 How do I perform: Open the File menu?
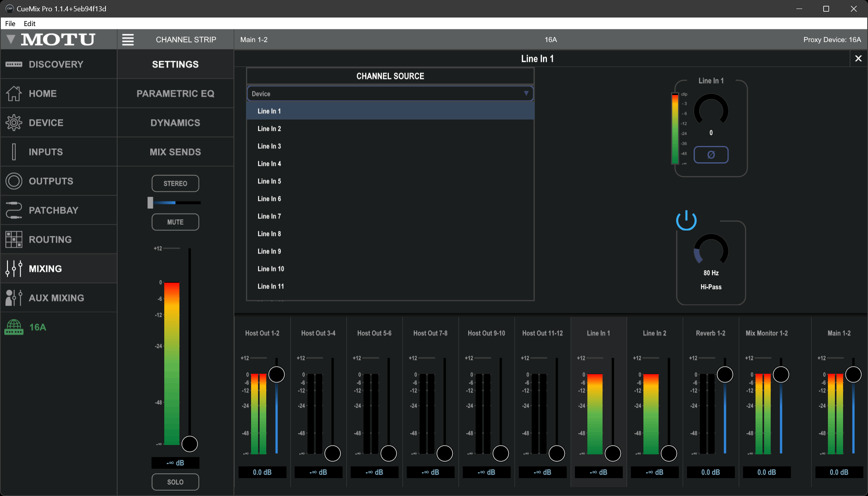click(x=10, y=23)
